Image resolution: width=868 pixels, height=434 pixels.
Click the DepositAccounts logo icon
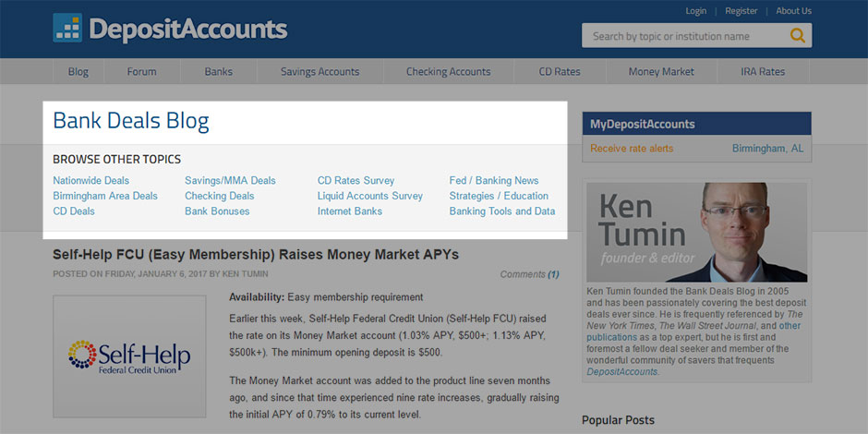pos(67,28)
